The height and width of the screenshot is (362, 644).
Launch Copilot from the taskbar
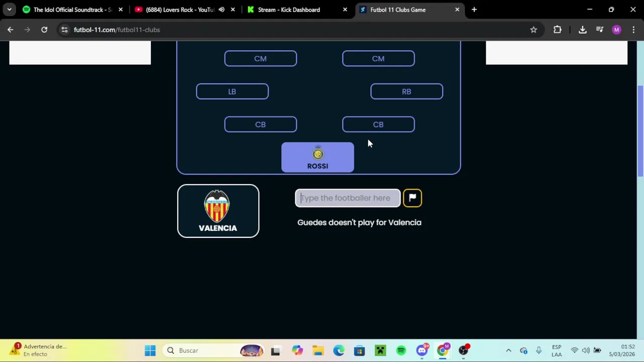(x=297, y=350)
